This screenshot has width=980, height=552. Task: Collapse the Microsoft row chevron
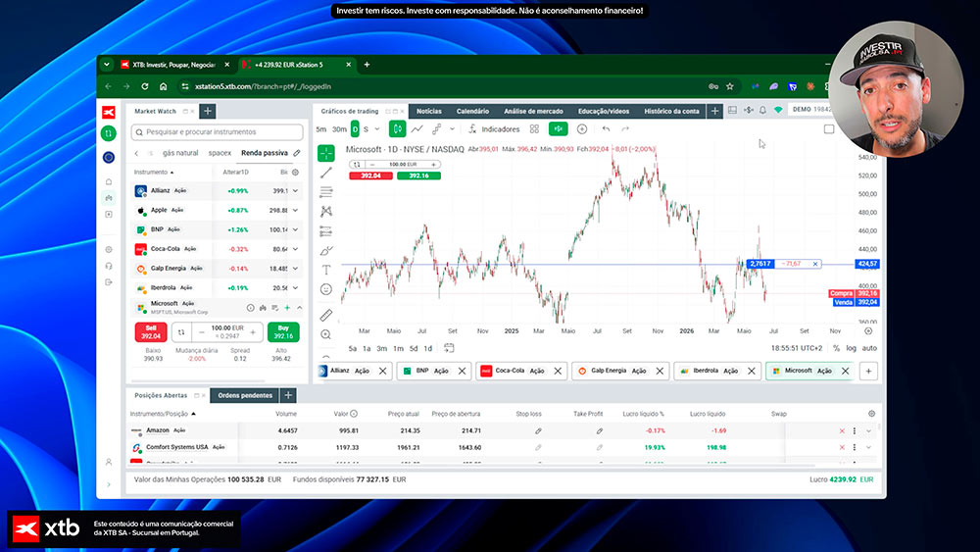click(299, 308)
